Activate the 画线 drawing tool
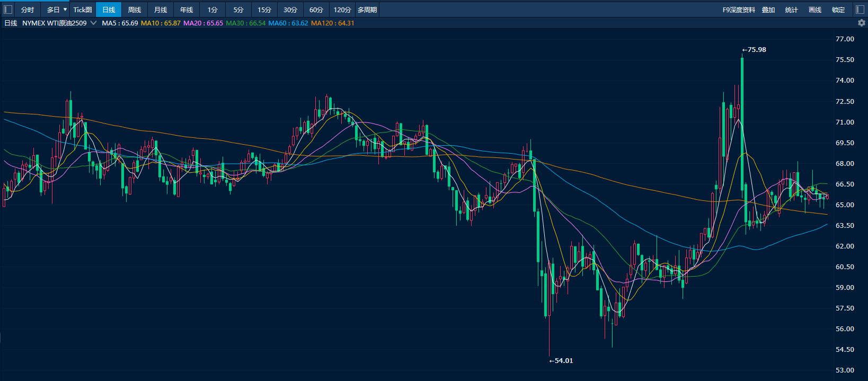868x381 pixels. [x=815, y=10]
